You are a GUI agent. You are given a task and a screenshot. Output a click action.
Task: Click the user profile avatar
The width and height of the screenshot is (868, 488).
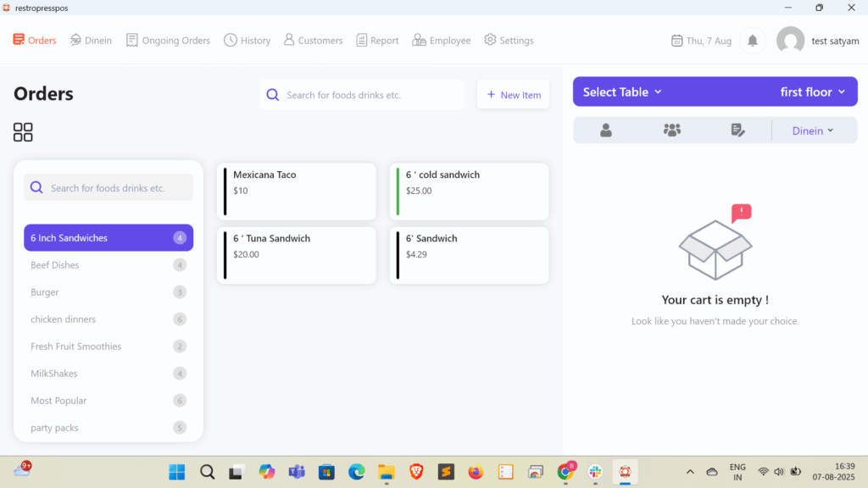[x=790, y=41]
